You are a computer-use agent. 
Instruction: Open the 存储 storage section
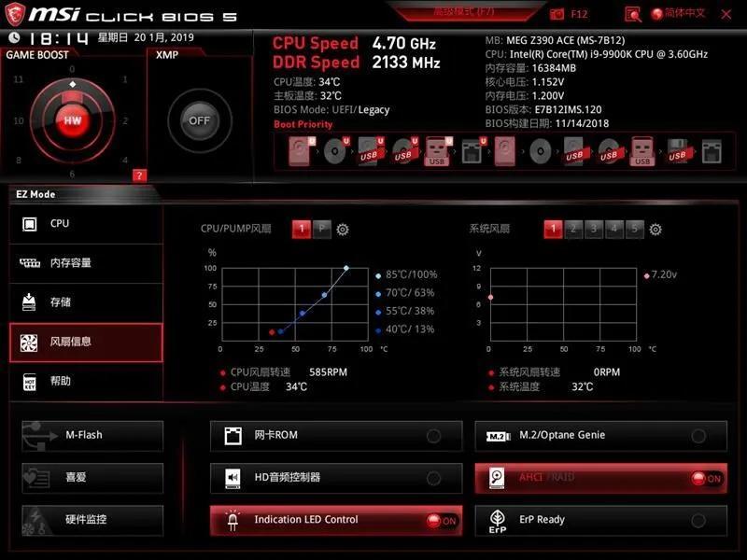[x=86, y=302]
